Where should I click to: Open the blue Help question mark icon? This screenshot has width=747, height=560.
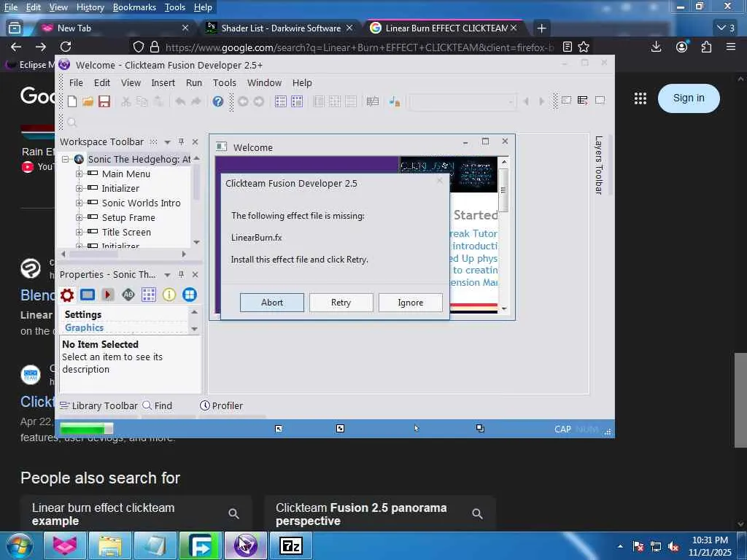217,101
